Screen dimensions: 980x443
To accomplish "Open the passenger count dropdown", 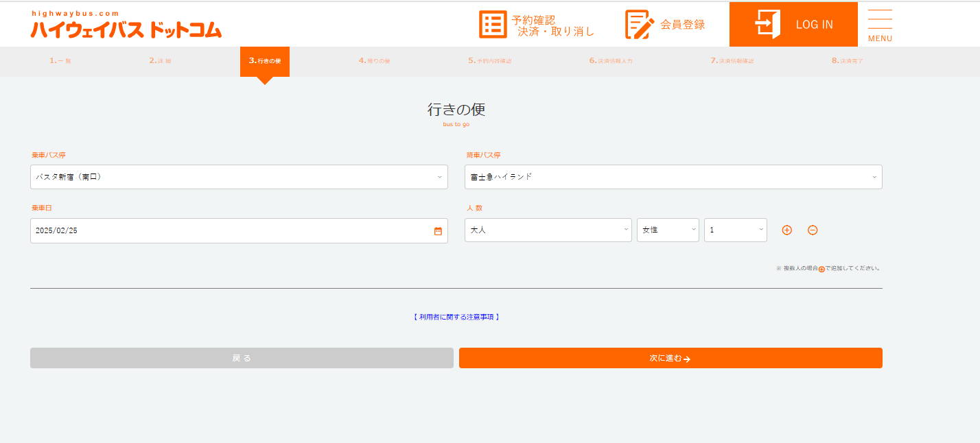I will 735,230.
